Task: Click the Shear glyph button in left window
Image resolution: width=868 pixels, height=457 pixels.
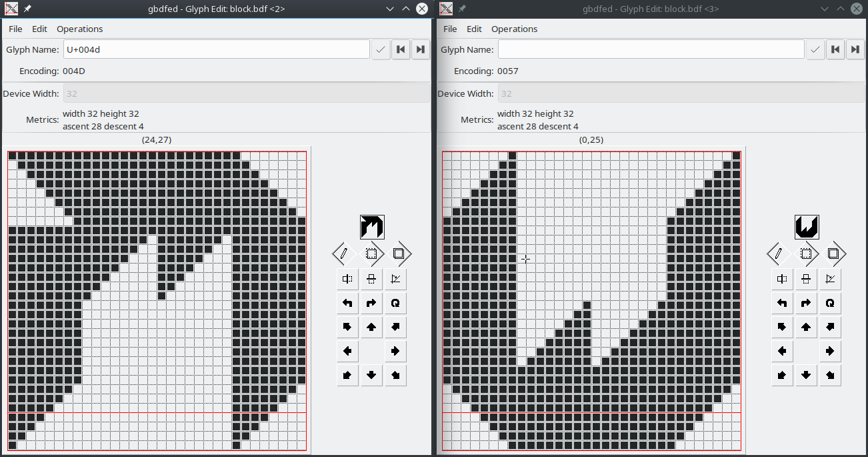Action: tap(396, 279)
